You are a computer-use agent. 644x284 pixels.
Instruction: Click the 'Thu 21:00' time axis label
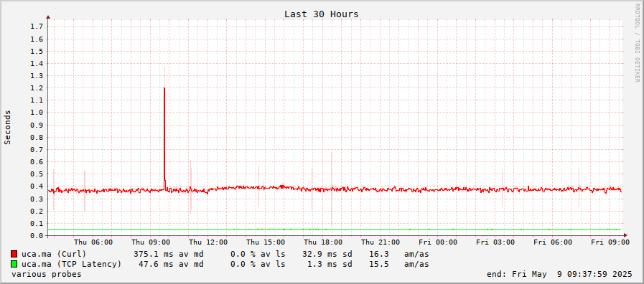pos(381,242)
